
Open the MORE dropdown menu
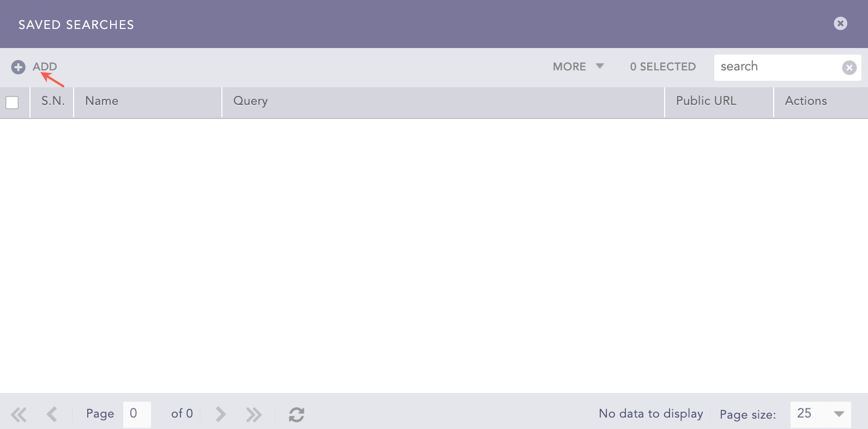578,67
